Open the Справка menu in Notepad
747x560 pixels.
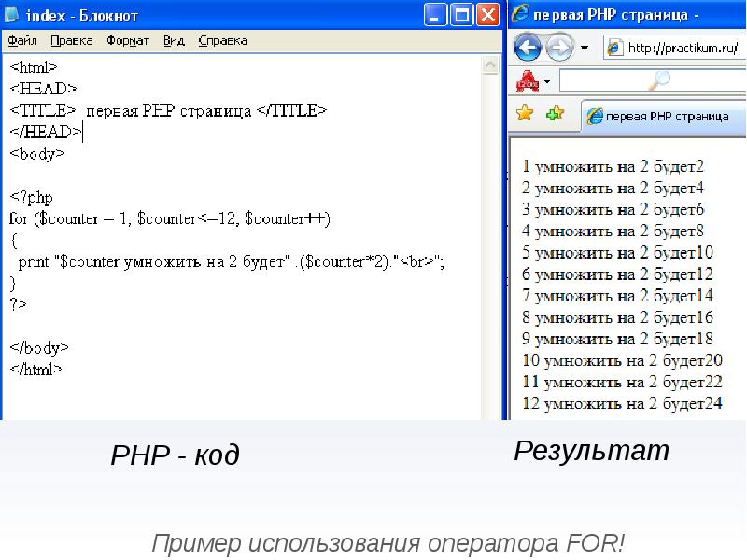coord(223,40)
